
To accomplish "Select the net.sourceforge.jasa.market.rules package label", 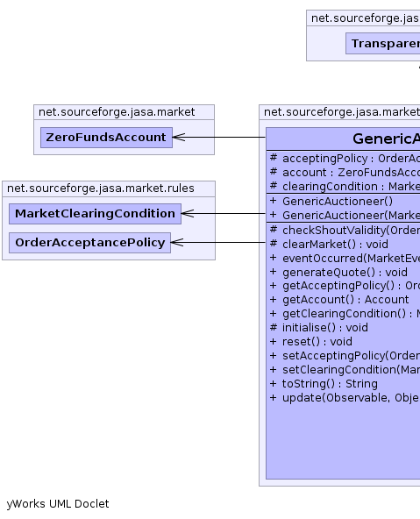I will pyautogui.click(x=101, y=188).
